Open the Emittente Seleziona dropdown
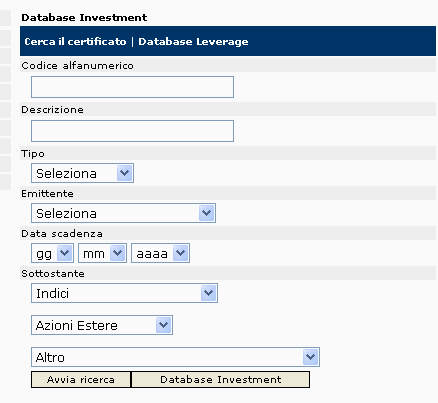 click(x=123, y=213)
